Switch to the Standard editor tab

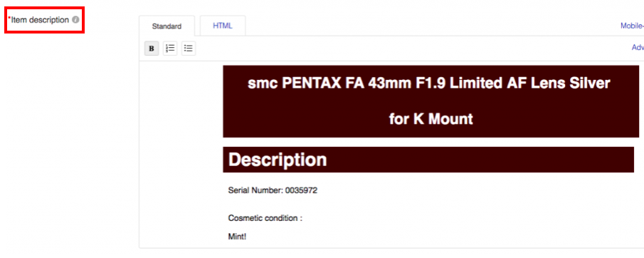(167, 26)
